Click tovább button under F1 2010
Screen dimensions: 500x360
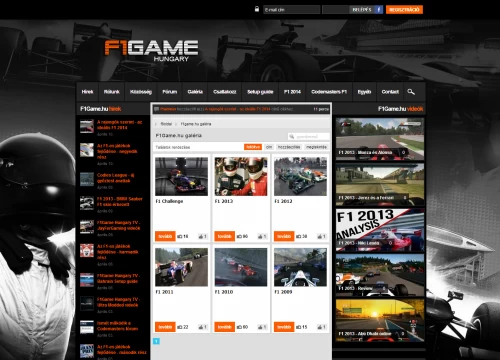[224, 327]
